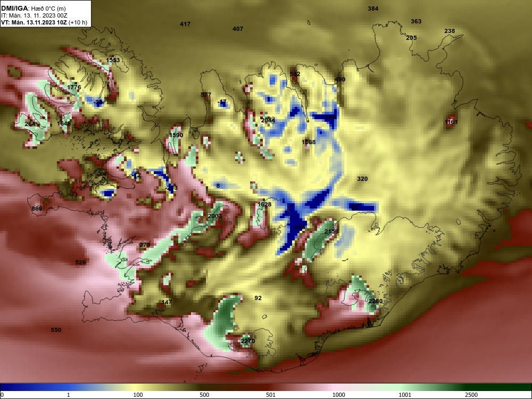Screen dimensions: 532x399
Task: Click the legend label 0
Action: tap(2, 395)
